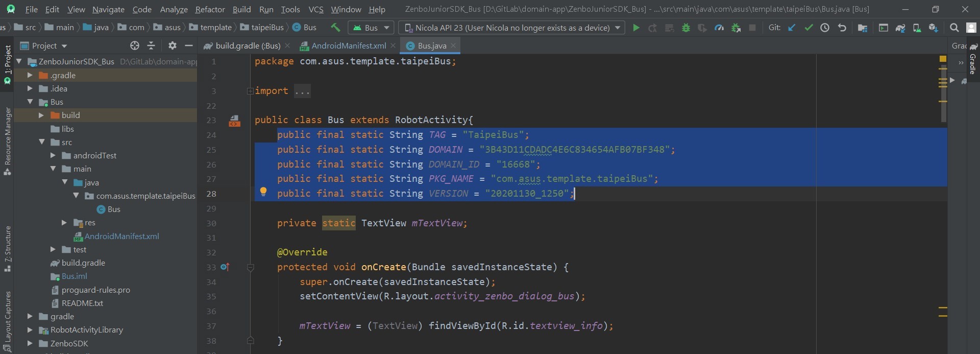Start debugging with the green bug icon
Image resolution: width=980 pixels, height=354 pixels.
(x=686, y=28)
